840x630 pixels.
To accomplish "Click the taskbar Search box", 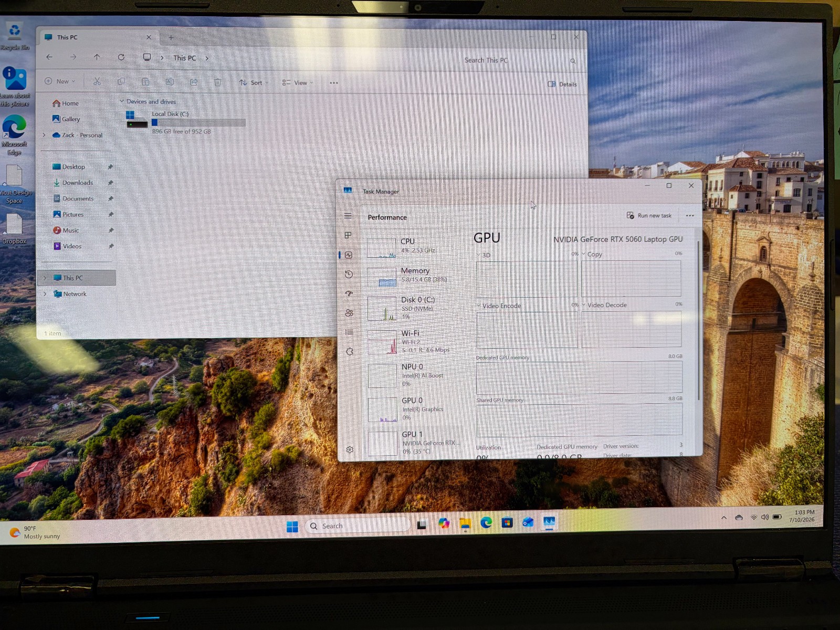I will [357, 526].
